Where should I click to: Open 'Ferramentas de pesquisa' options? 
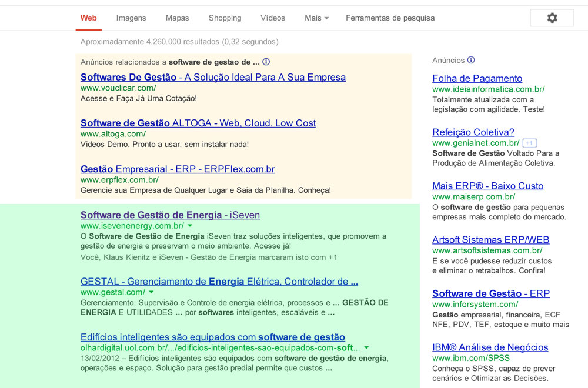390,18
